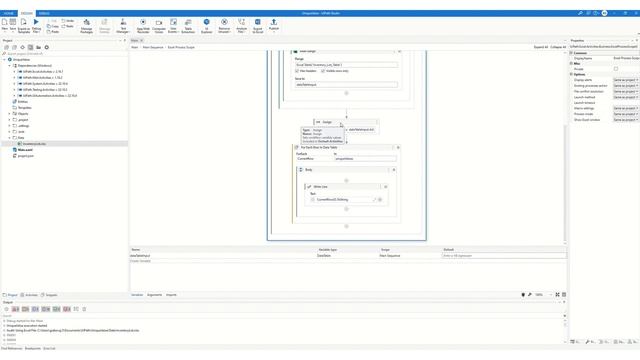The image size is (640, 360).
Task: Click Undo in the ribbon
Action: coord(68,21)
